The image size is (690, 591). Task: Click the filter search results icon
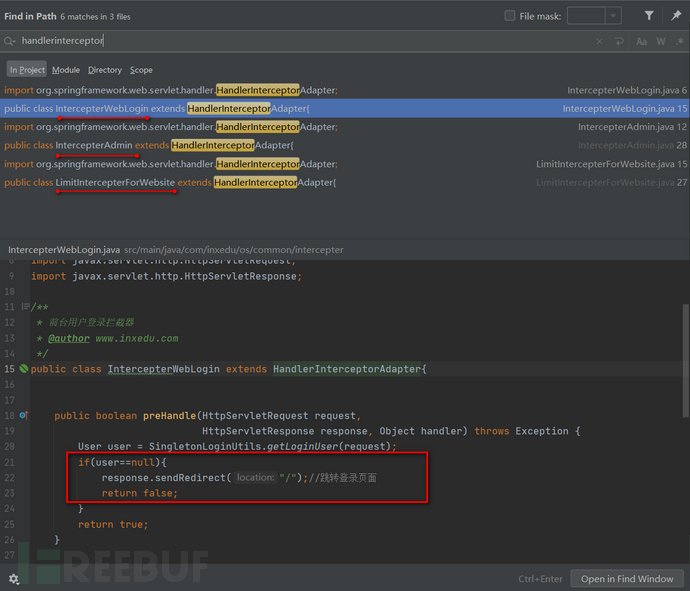coord(648,16)
